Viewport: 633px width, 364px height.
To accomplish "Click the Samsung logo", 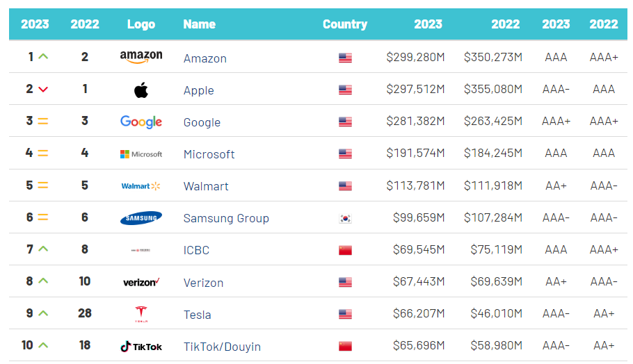I will [141, 218].
